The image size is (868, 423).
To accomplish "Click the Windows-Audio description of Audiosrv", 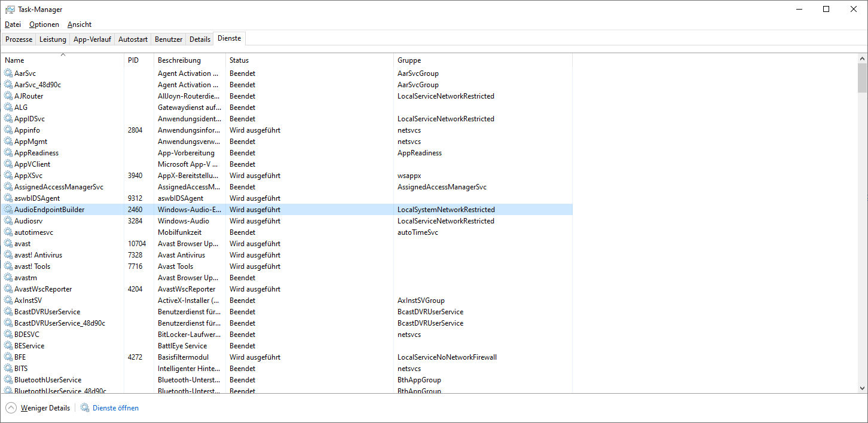I will point(184,221).
